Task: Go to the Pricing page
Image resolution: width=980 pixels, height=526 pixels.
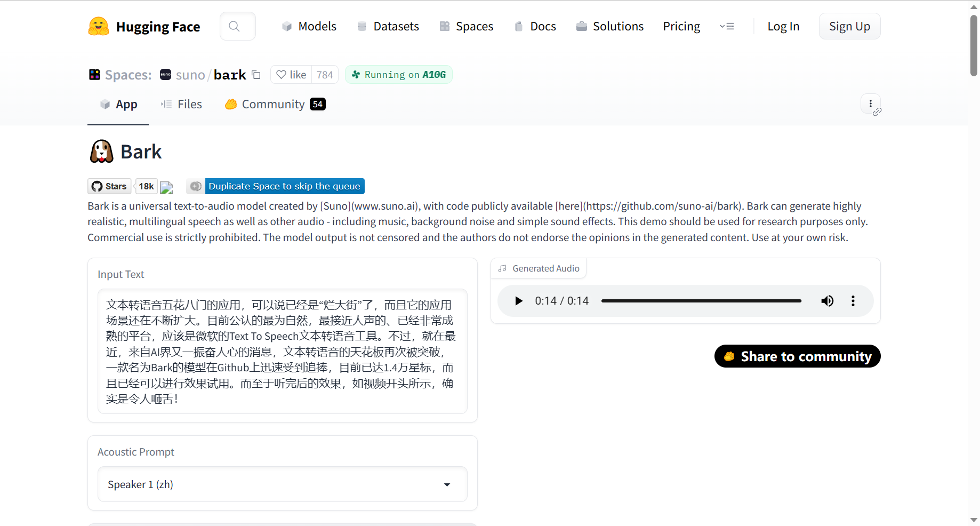Action: (681, 26)
